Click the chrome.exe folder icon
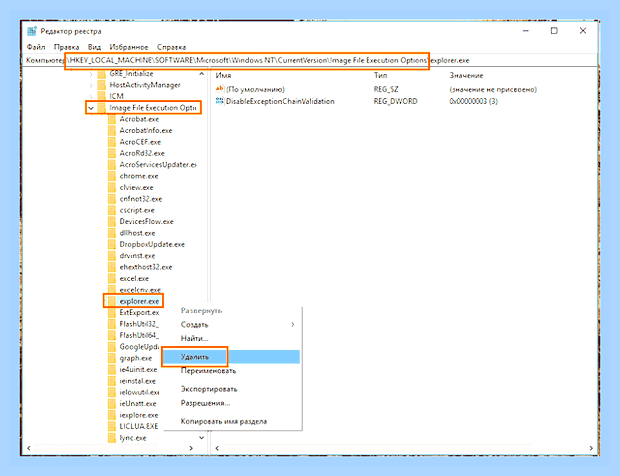This screenshot has width=620, height=476. click(x=112, y=176)
